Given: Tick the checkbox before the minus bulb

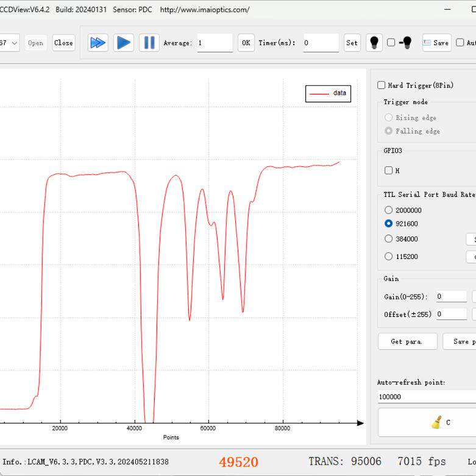Looking at the screenshot, I should pyautogui.click(x=391, y=43).
